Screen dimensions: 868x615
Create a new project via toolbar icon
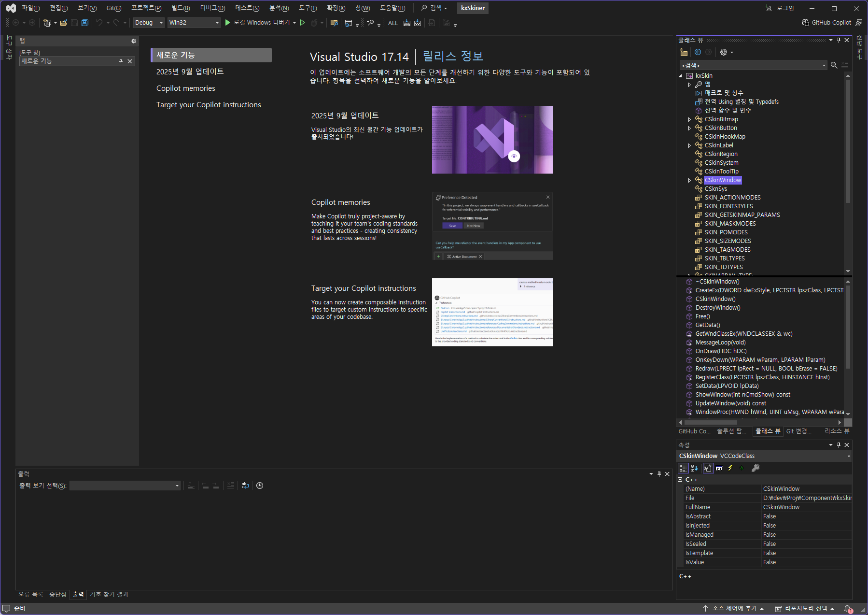pyautogui.click(x=47, y=23)
